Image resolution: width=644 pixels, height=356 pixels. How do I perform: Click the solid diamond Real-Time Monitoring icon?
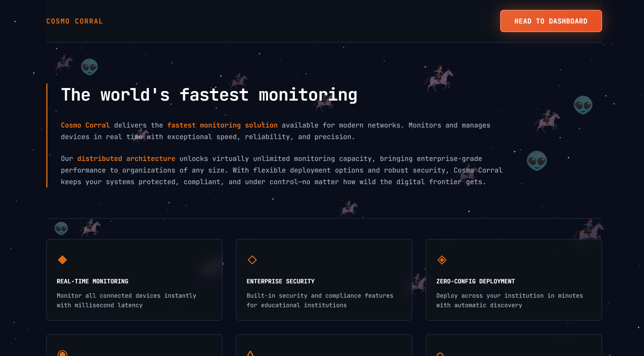[x=62, y=260]
